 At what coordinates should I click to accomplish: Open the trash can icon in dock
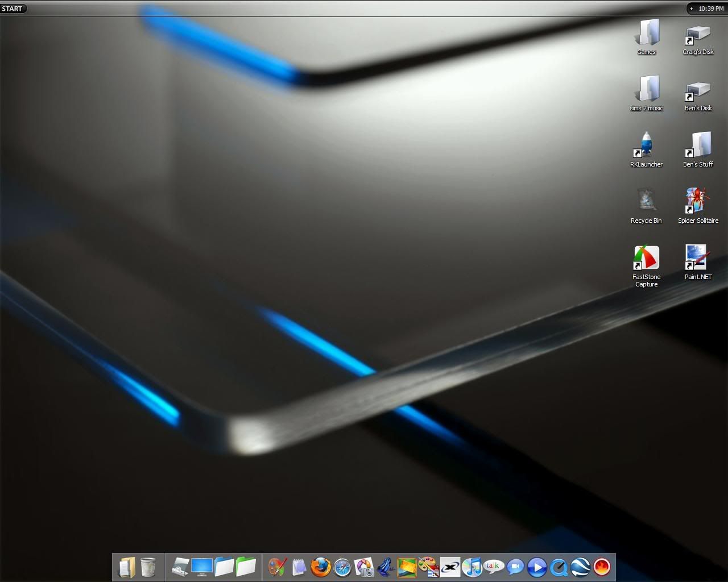click(x=148, y=567)
